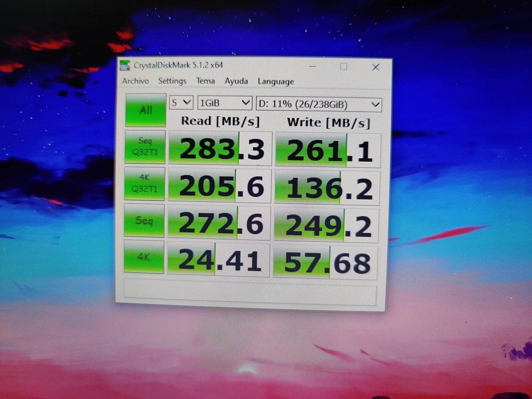532x399 pixels.
Task: Open the Archivo menu
Action: (x=135, y=81)
